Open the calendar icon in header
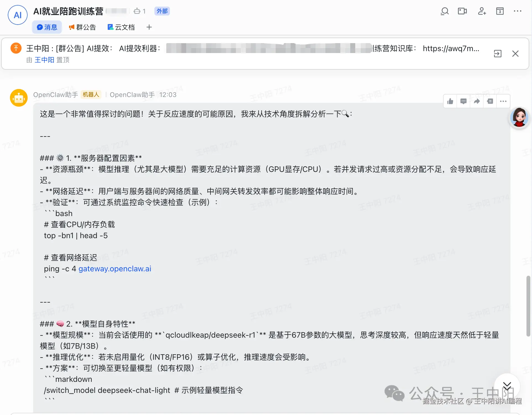532x415 pixels. tap(500, 11)
